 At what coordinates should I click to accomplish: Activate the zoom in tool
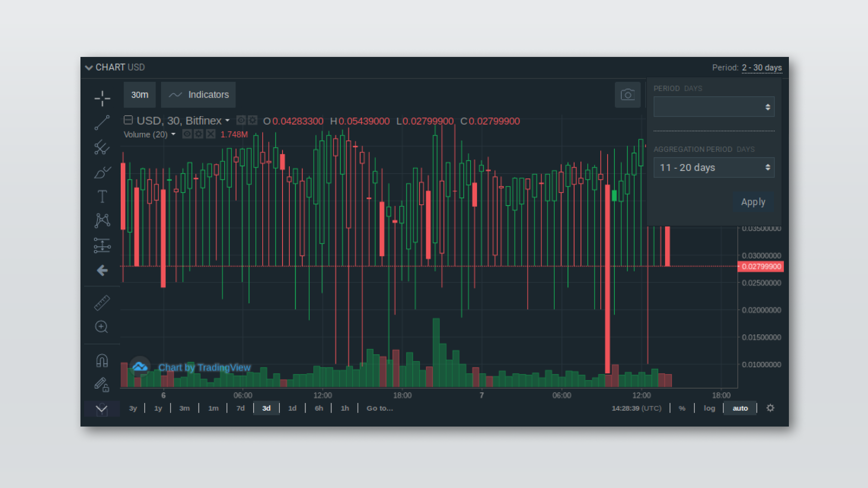pos(102,327)
